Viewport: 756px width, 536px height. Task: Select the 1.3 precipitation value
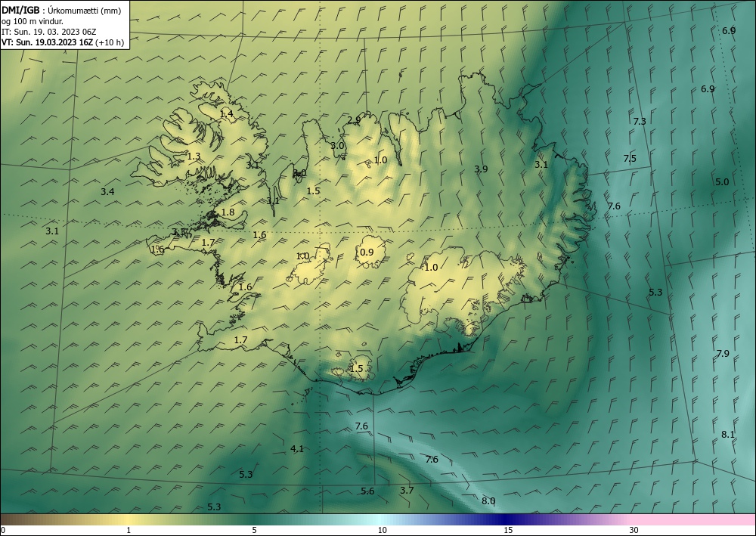tap(194, 156)
